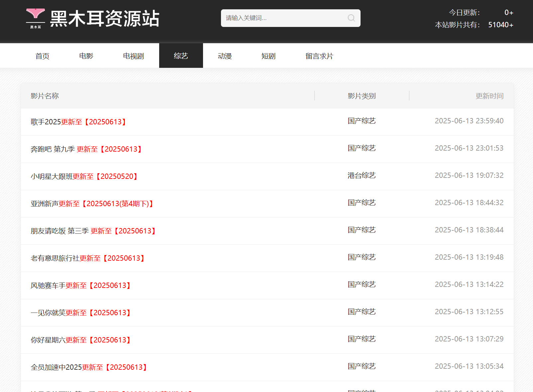This screenshot has height=392, width=533.
Task: Open the 黑木耳资源站 site title
Action: (105, 19)
